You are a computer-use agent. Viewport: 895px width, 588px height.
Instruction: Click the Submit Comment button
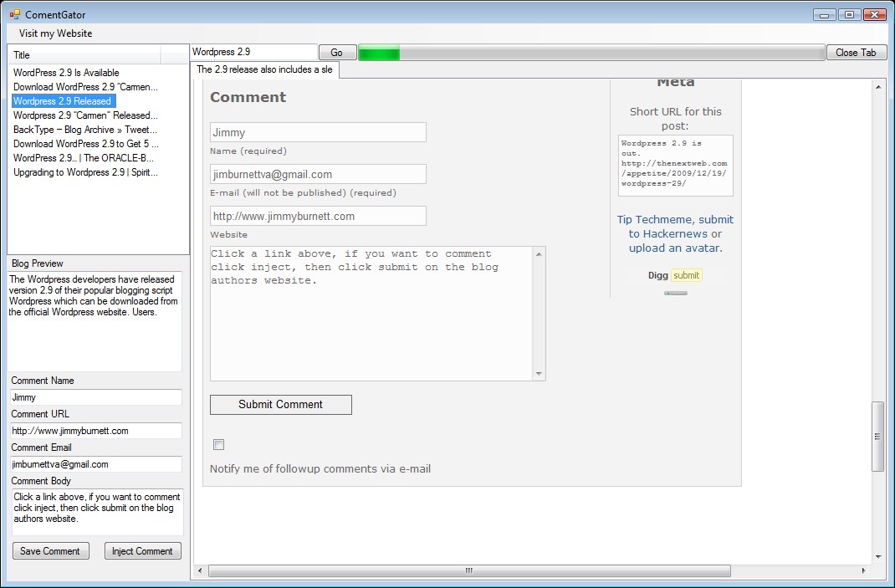[281, 405]
